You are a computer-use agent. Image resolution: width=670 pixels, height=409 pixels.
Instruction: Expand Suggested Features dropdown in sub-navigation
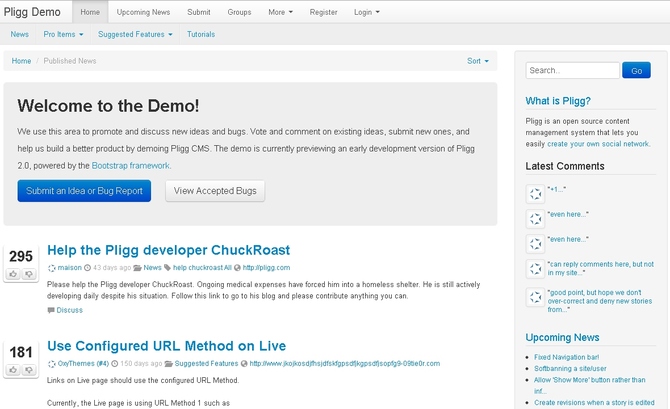[135, 34]
